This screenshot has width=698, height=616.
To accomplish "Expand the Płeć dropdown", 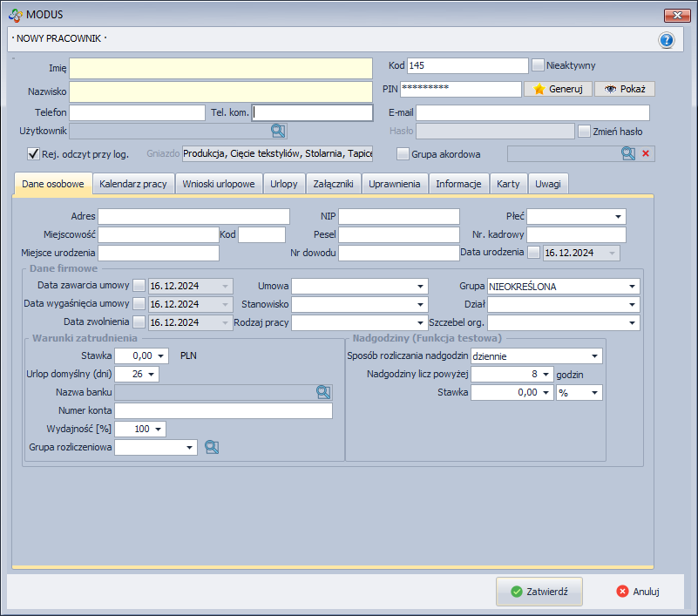I will coord(619,216).
